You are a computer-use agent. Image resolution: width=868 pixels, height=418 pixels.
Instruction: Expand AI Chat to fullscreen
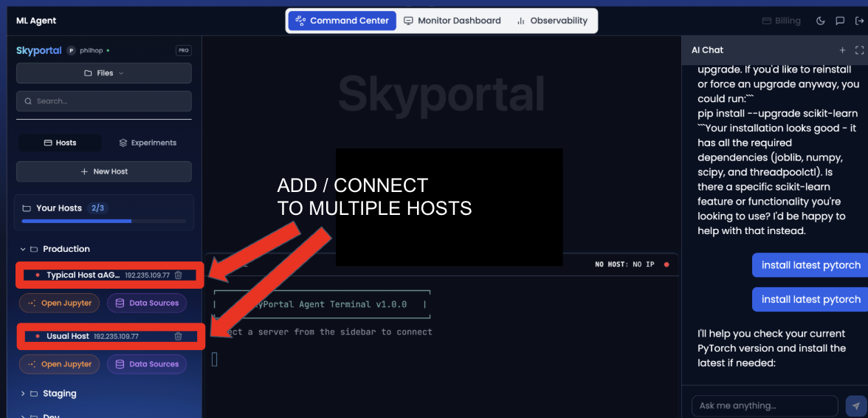click(860, 50)
